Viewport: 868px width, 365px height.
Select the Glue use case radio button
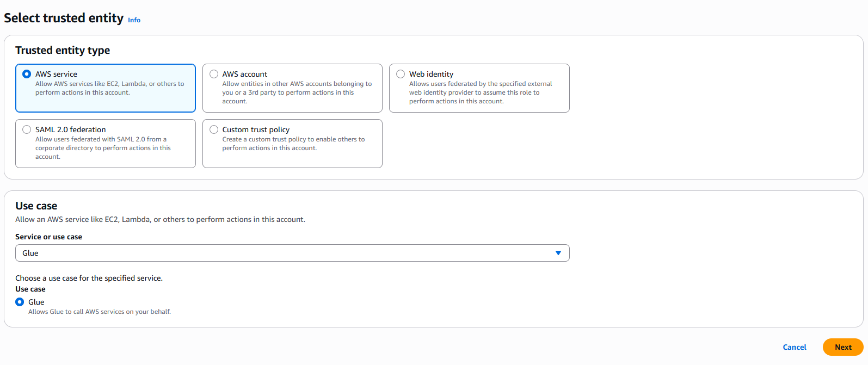click(20, 302)
